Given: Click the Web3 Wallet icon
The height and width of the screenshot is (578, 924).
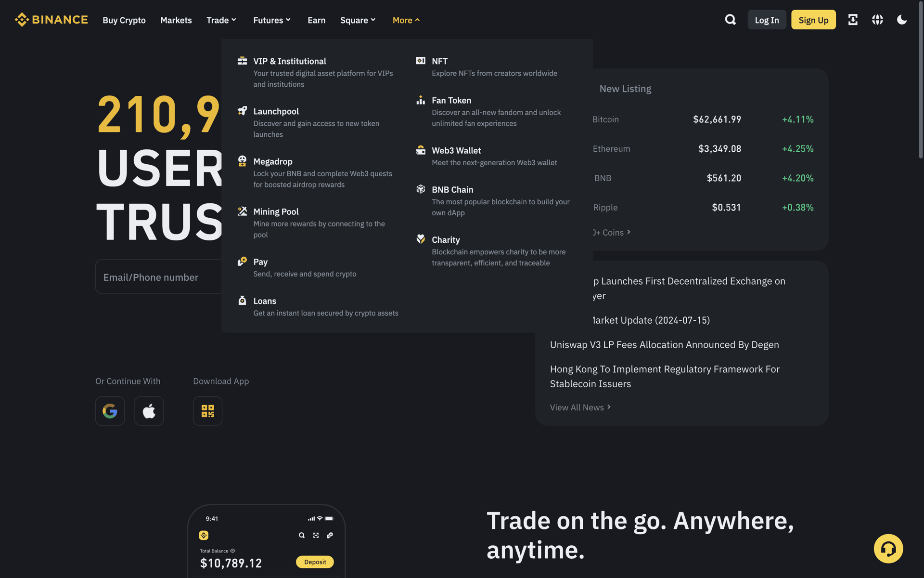Looking at the screenshot, I should (421, 150).
